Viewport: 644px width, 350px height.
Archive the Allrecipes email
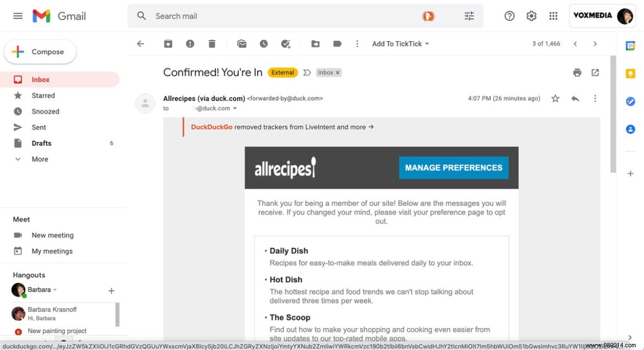pyautogui.click(x=168, y=43)
